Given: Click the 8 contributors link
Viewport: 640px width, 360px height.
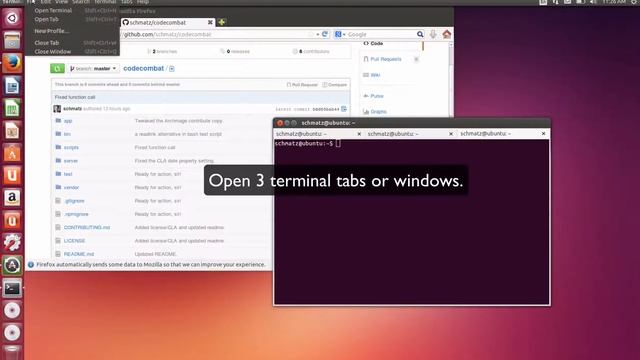Looking at the screenshot, I should pos(311,51).
